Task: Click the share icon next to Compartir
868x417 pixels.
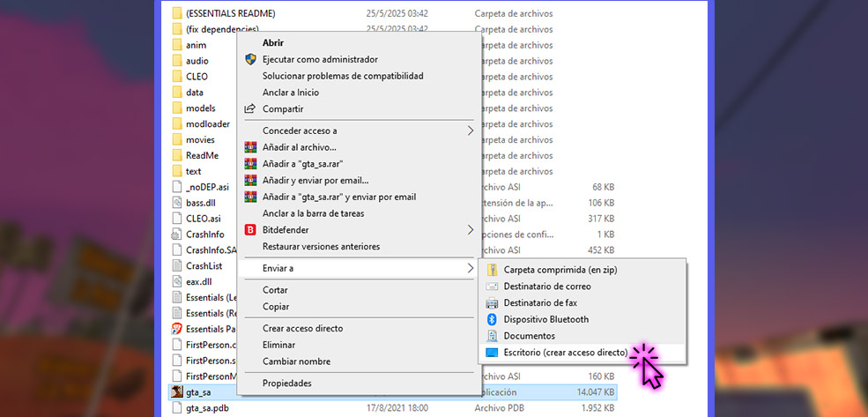Action: [x=250, y=108]
